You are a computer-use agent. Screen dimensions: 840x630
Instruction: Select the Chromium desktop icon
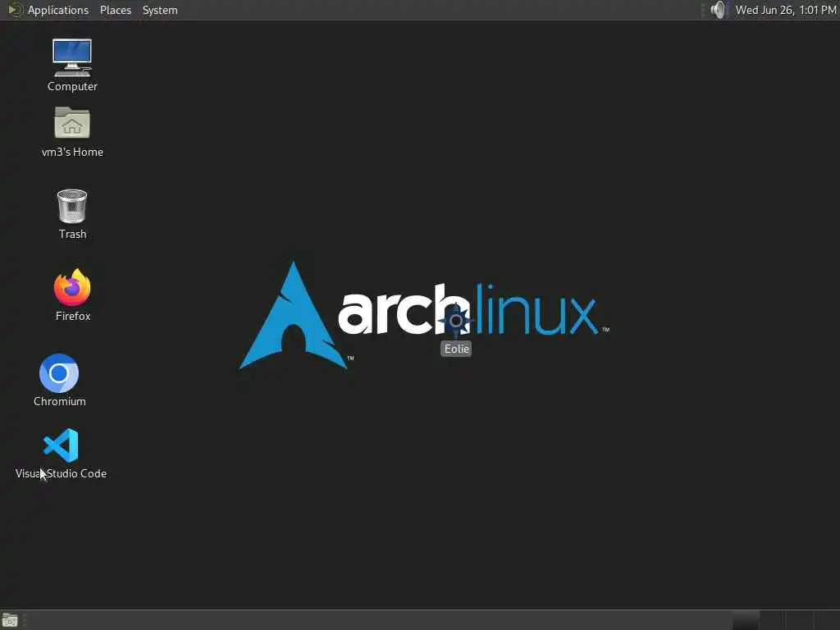(59, 373)
